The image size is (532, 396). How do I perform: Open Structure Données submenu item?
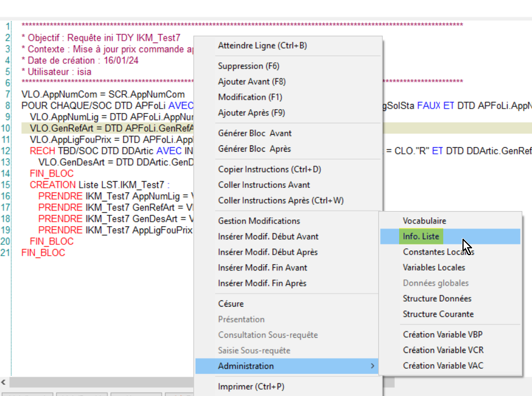pos(436,299)
